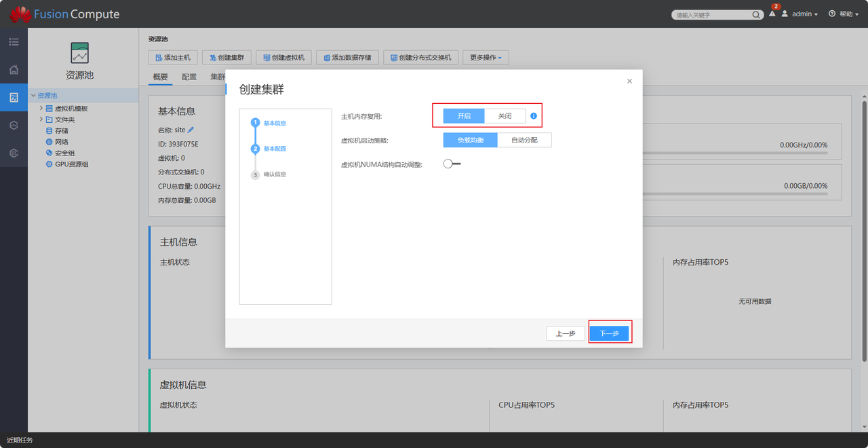Click the search magnifier icon
This screenshot has width=868, height=448.
coord(756,15)
